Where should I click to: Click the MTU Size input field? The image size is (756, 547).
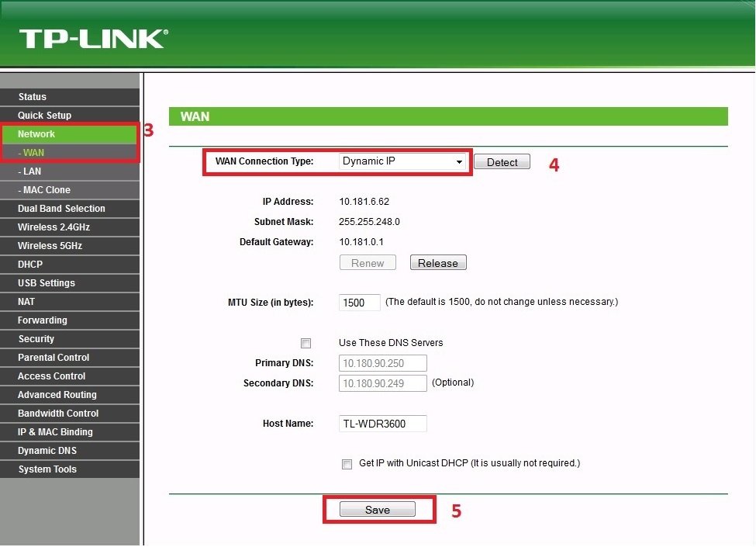[x=360, y=303]
